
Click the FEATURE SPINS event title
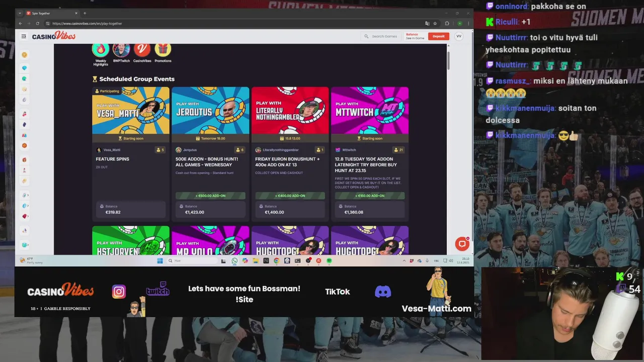(x=112, y=159)
